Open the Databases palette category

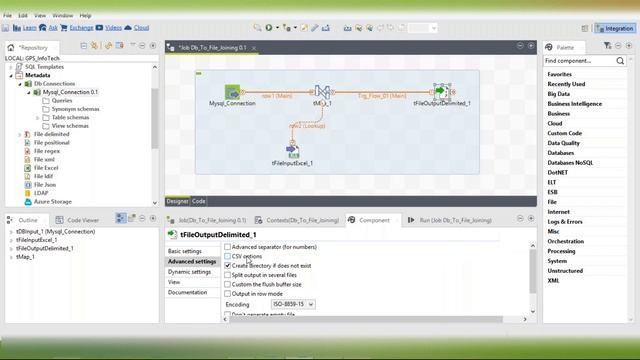coord(560,153)
